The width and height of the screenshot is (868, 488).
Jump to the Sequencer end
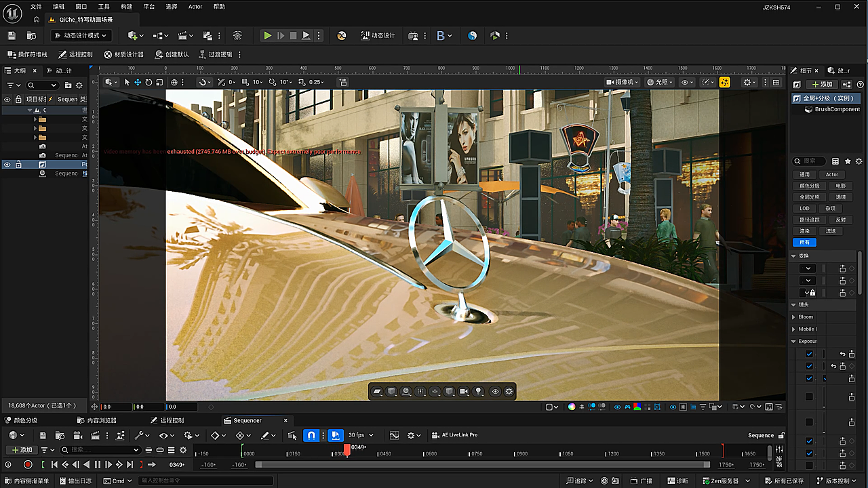[x=130, y=465]
